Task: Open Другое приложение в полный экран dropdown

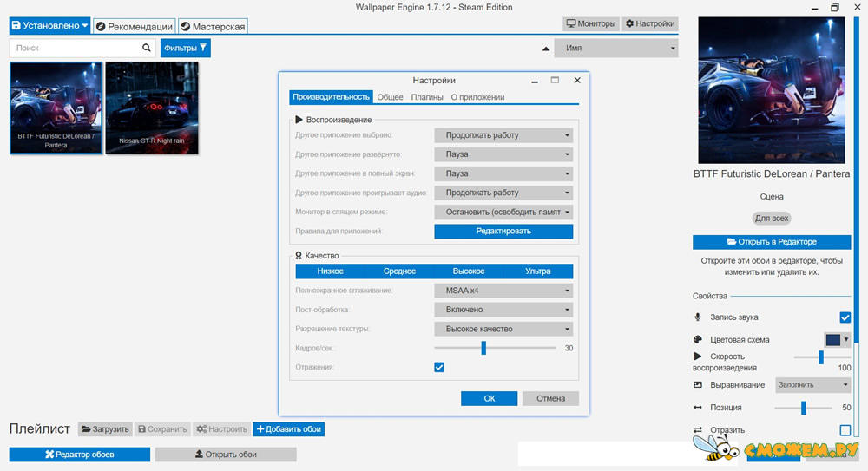Action: tap(503, 173)
